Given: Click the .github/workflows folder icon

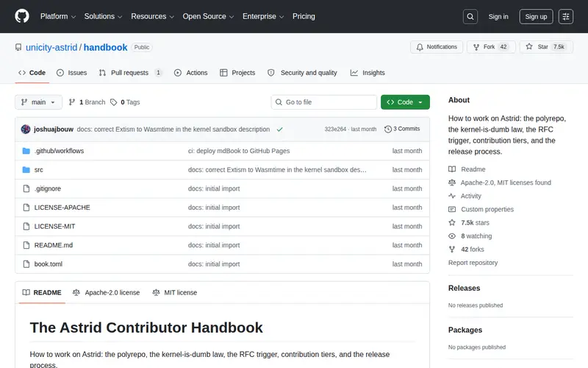Looking at the screenshot, I should pyautogui.click(x=26, y=151).
